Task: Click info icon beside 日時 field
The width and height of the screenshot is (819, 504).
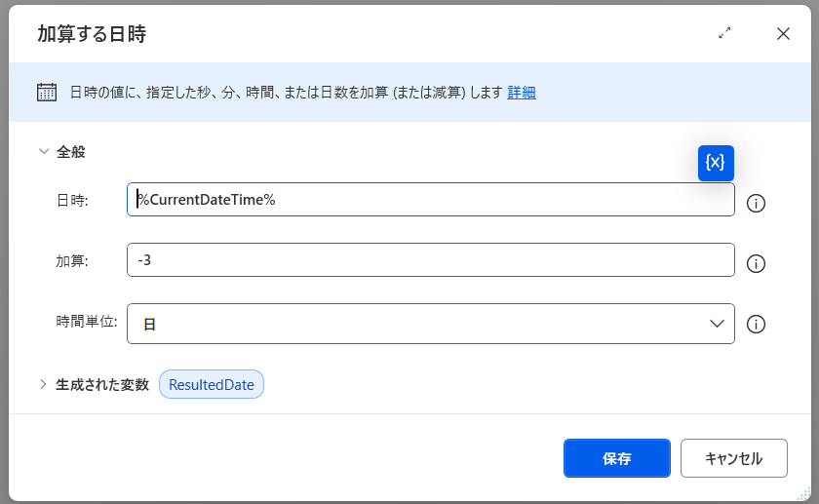Action: [756, 203]
